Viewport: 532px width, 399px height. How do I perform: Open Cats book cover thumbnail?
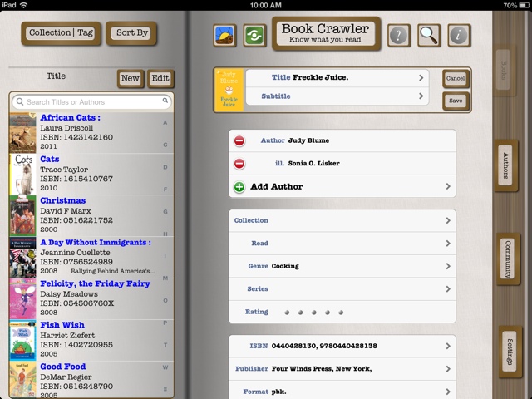(22, 175)
